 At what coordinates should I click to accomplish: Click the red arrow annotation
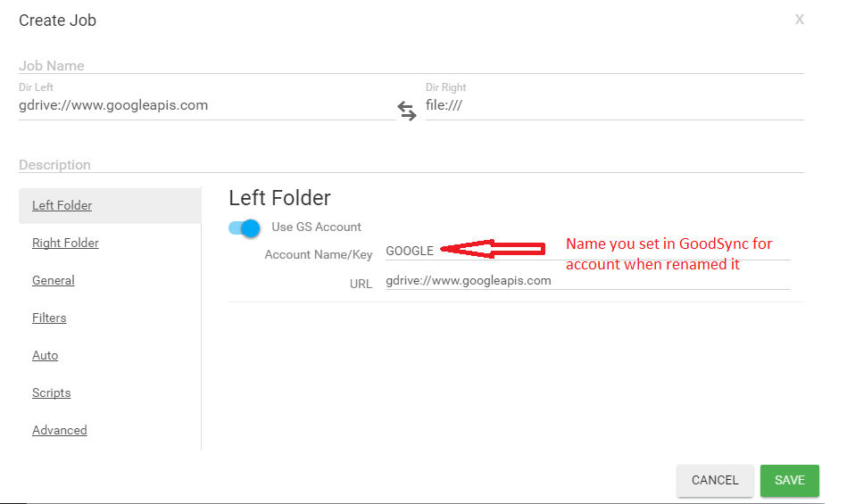pyautogui.click(x=493, y=250)
